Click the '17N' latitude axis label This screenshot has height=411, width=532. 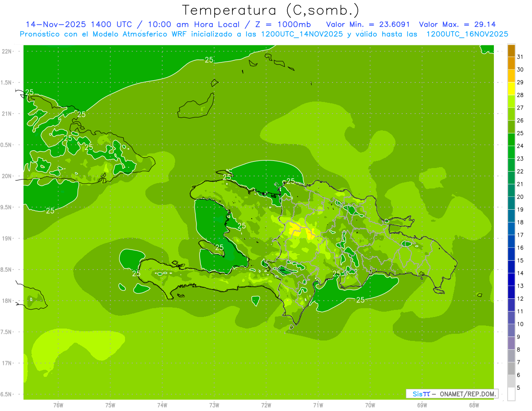pos(7,363)
